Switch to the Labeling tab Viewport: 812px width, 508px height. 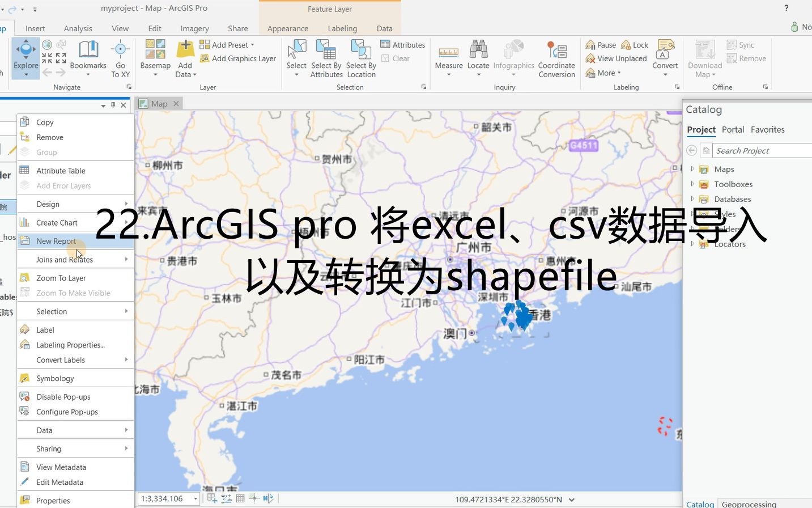342,28
